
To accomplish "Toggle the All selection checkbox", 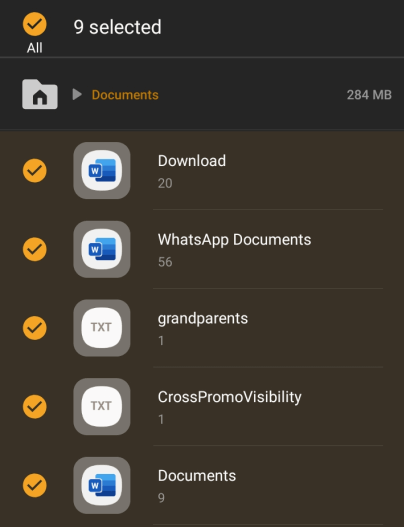I will [35, 24].
